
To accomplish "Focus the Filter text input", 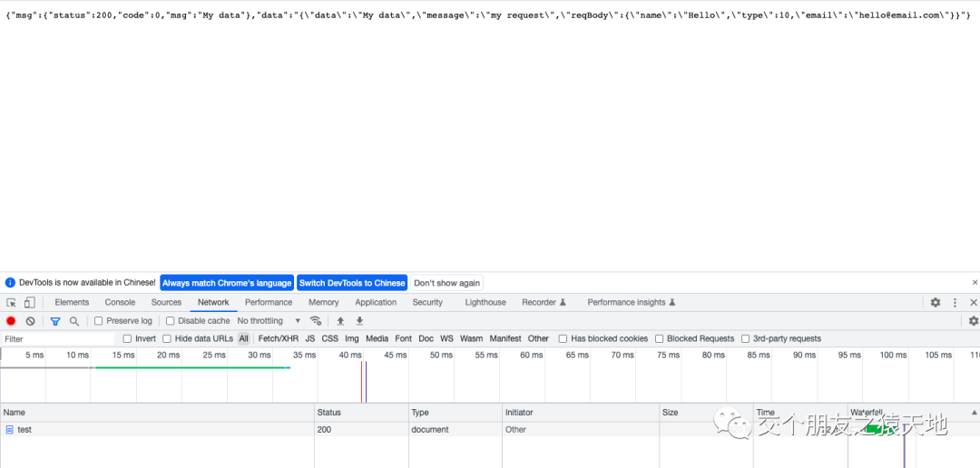I will [58, 338].
